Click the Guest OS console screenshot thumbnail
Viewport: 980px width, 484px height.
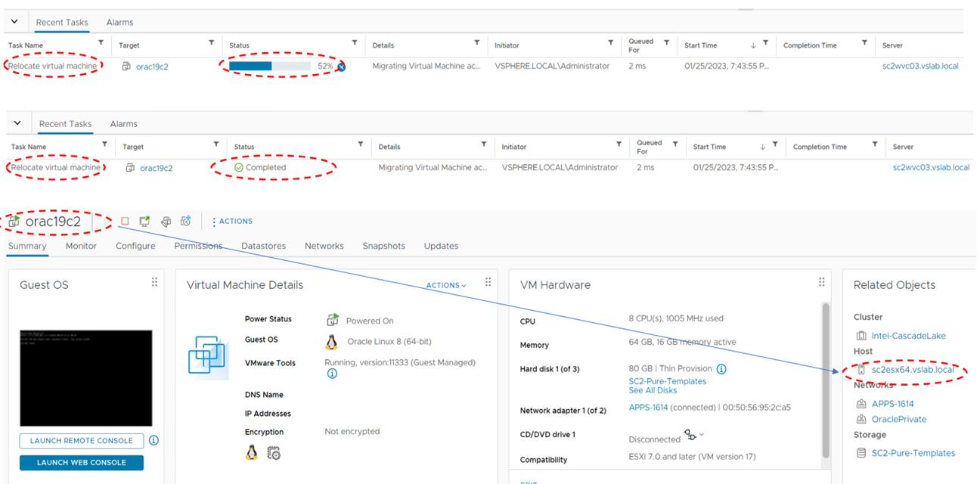pyautogui.click(x=85, y=378)
